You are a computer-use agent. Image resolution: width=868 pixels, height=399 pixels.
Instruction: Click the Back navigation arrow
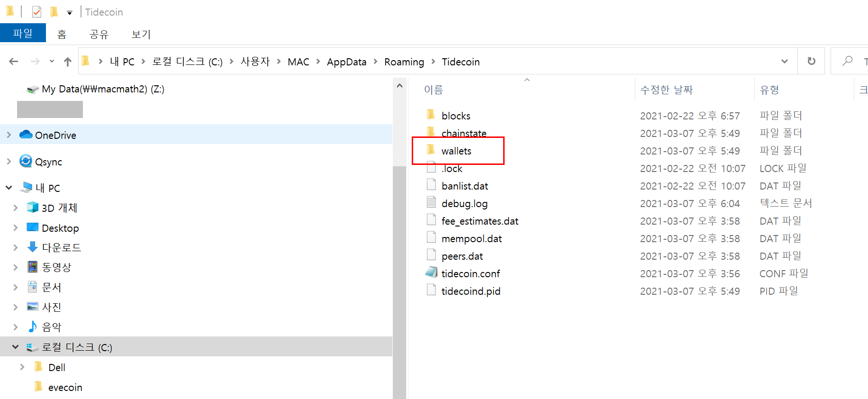pyautogui.click(x=14, y=62)
